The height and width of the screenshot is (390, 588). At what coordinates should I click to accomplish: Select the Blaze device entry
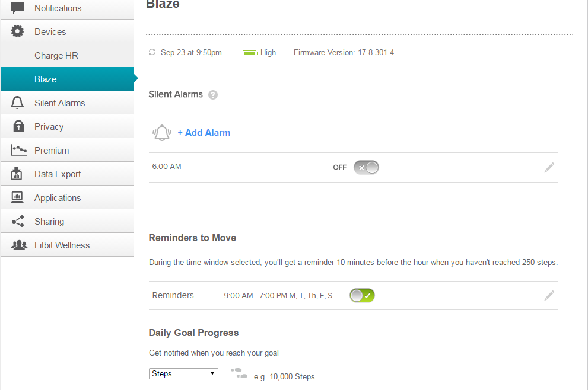pyautogui.click(x=68, y=79)
